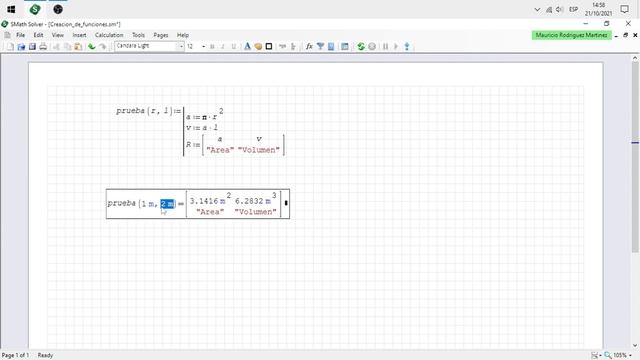Viewport: 640px width, 360px height.
Task: Save the worksheet with floppy icon
Action: (32, 47)
